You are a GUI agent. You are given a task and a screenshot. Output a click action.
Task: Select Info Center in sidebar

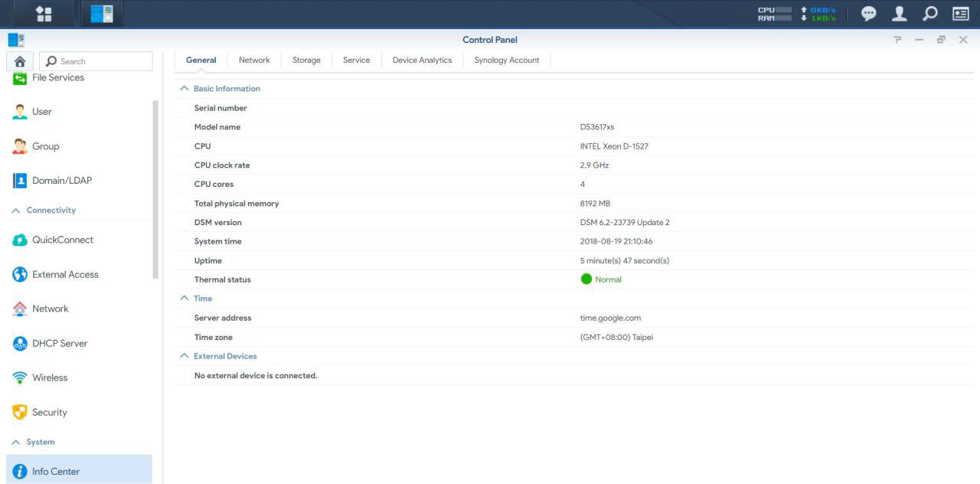(80, 471)
